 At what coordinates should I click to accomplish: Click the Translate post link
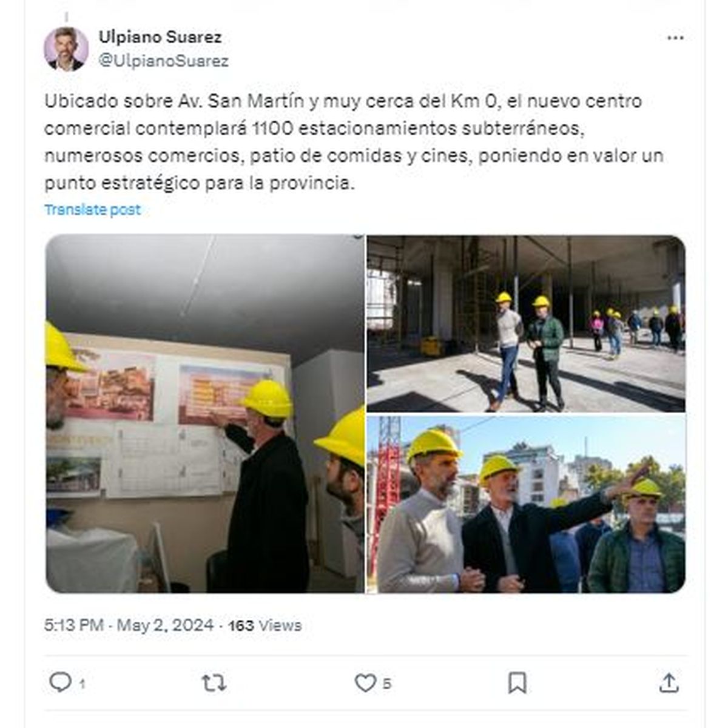click(92, 210)
